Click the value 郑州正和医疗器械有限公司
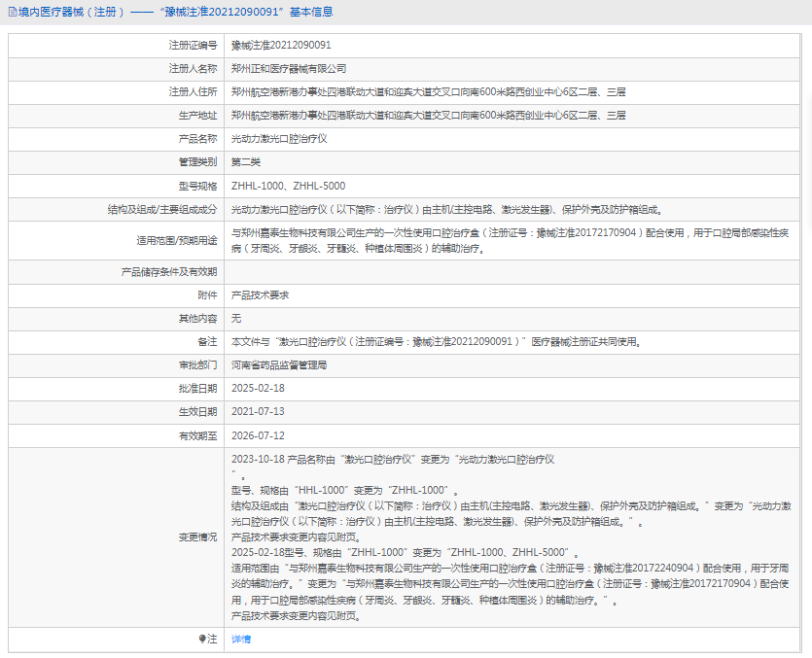812x658 pixels. click(289, 69)
